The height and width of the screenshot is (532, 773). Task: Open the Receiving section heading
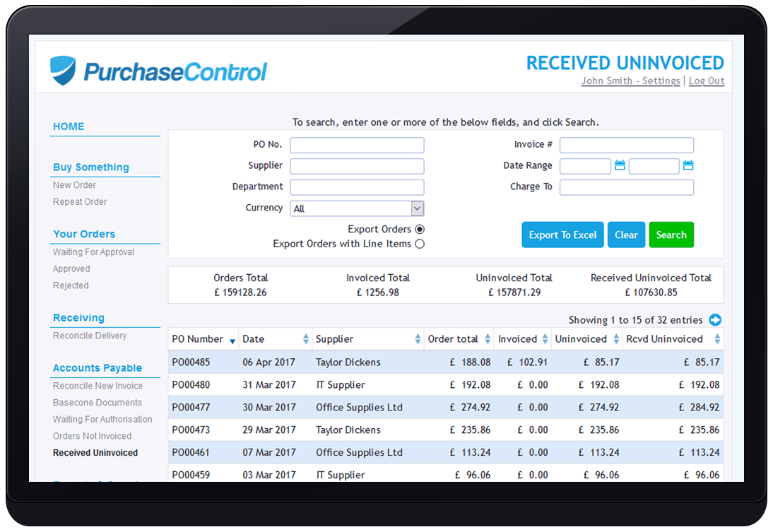tap(79, 318)
